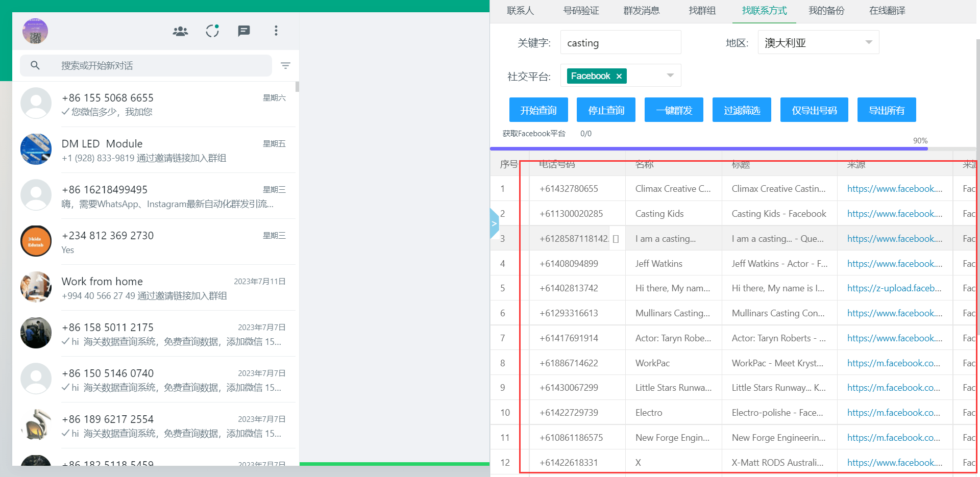The image size is (980, 477).
Task: Click the 开始查询 button
Action: [x=538, y=110]
